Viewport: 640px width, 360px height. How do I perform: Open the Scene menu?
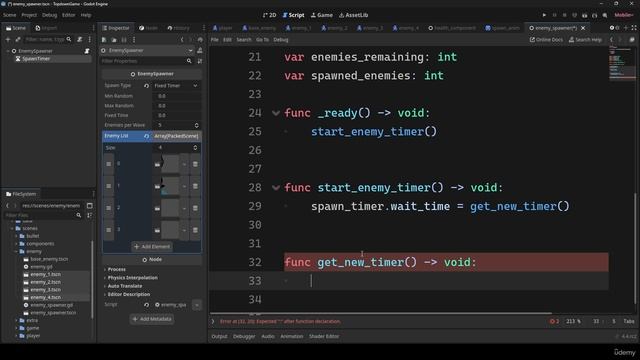tap(9, 15)
